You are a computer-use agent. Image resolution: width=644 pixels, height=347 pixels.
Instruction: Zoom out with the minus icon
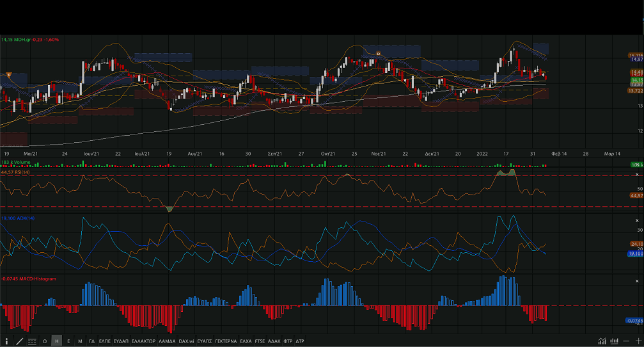(627, 341)
